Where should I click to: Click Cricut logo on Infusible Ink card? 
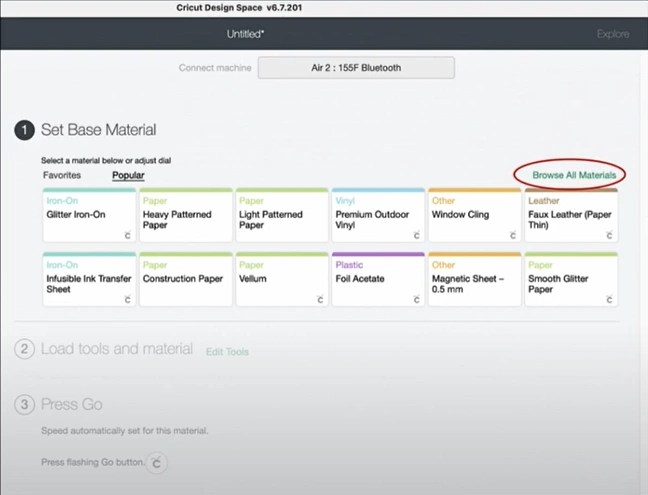pyautogui.click(x=128, y=299)
